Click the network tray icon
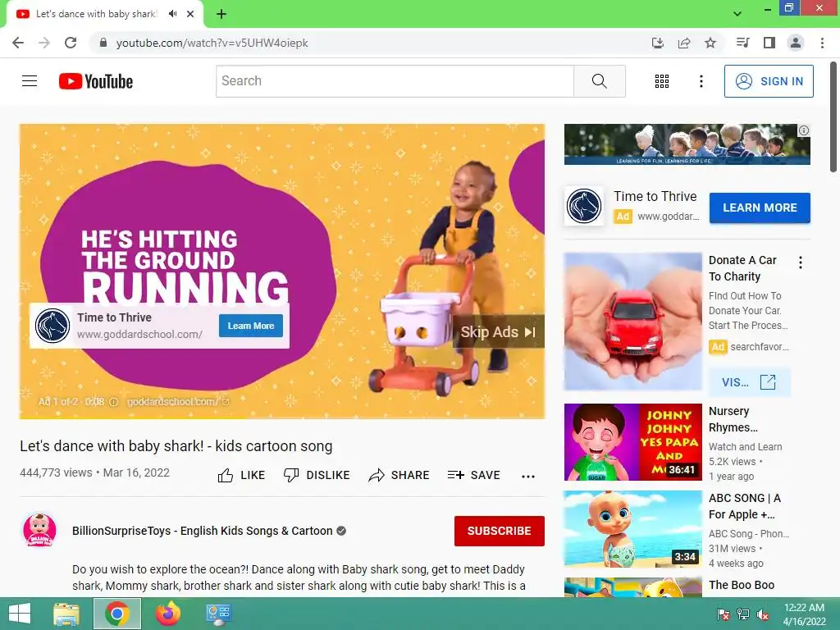 [743, 614]
